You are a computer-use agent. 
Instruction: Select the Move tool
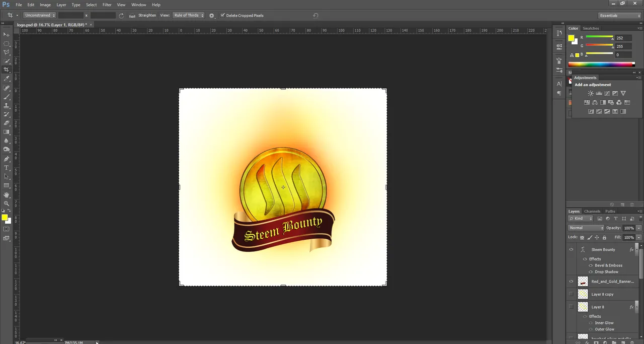pyautogui.click(x=7, y=34)
